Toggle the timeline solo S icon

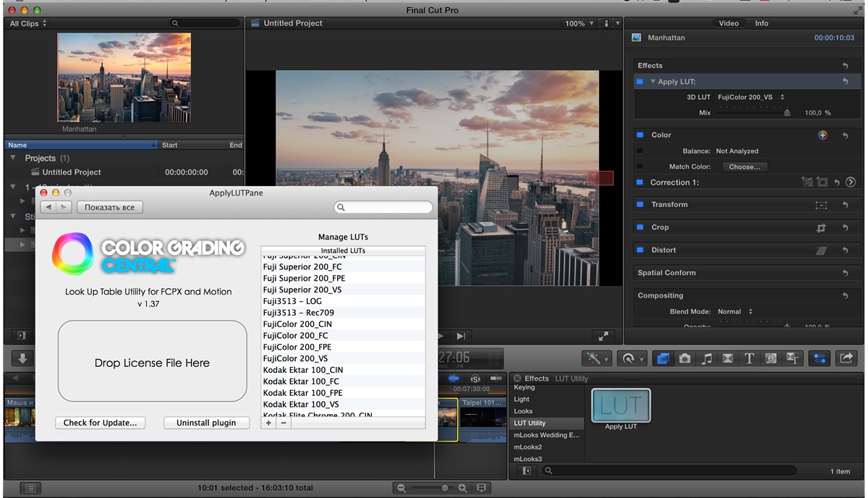coord(475,379)
